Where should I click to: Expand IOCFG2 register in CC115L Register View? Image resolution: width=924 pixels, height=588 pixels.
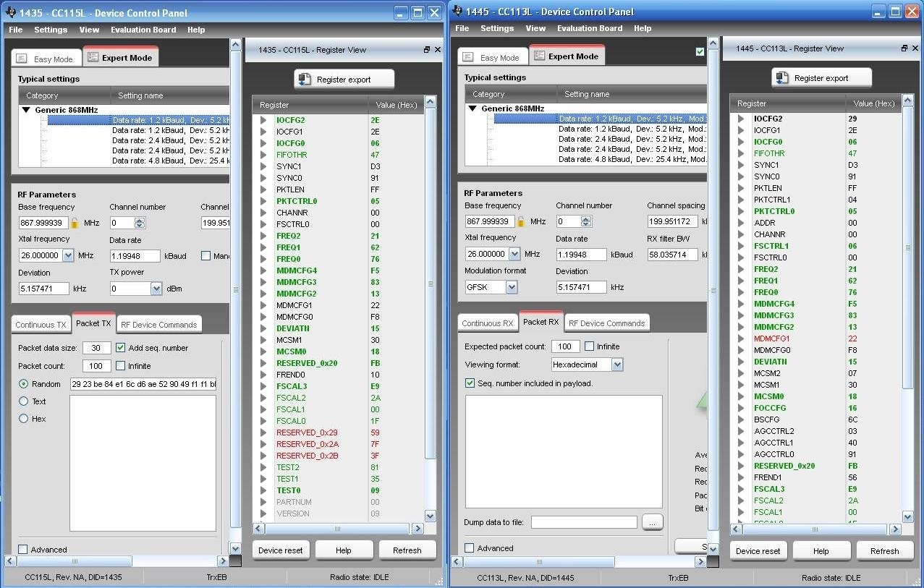click(x=264, y=120)
